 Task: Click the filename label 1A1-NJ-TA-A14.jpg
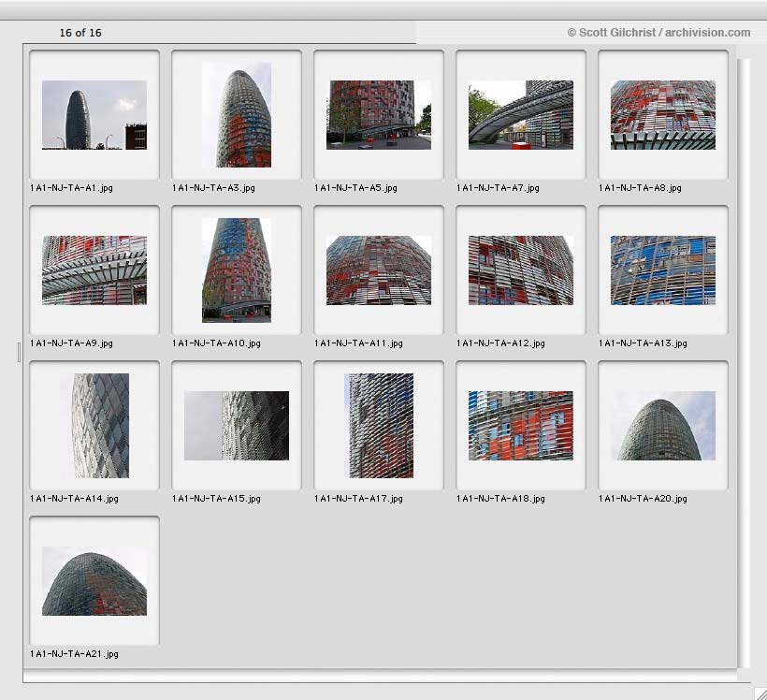pos(74,499)
